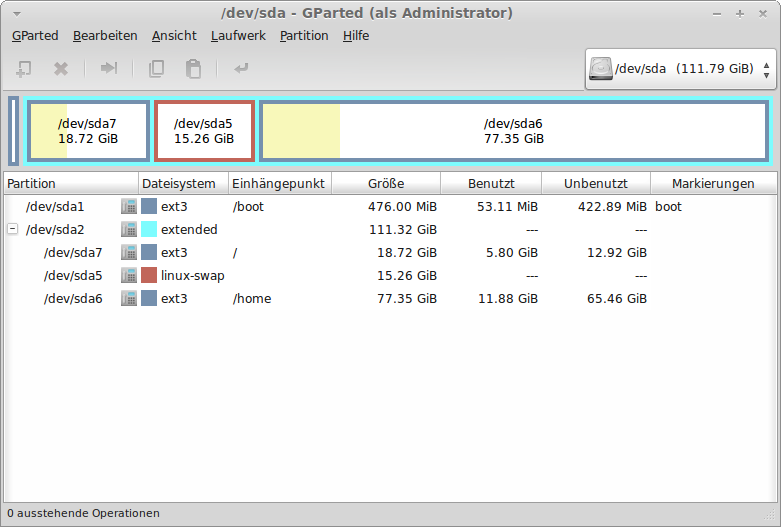Image resolution: width=781 pixels, height=527 pixels.
Task: Click the cyan extended color square
Action: tap(149, 229)
